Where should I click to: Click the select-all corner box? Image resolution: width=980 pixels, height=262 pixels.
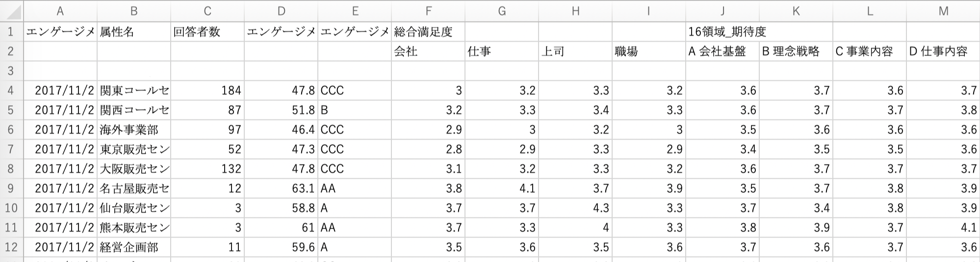click(x=11, y=11)
